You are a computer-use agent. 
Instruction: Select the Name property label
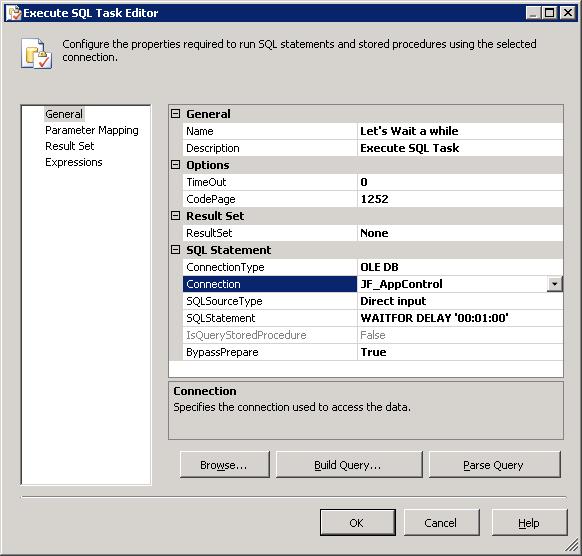[270, 131]
